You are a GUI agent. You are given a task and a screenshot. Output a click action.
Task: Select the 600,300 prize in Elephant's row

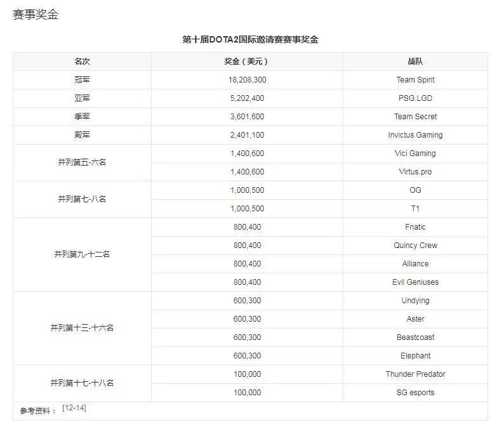pyautogui.click(x=247, y=355)
